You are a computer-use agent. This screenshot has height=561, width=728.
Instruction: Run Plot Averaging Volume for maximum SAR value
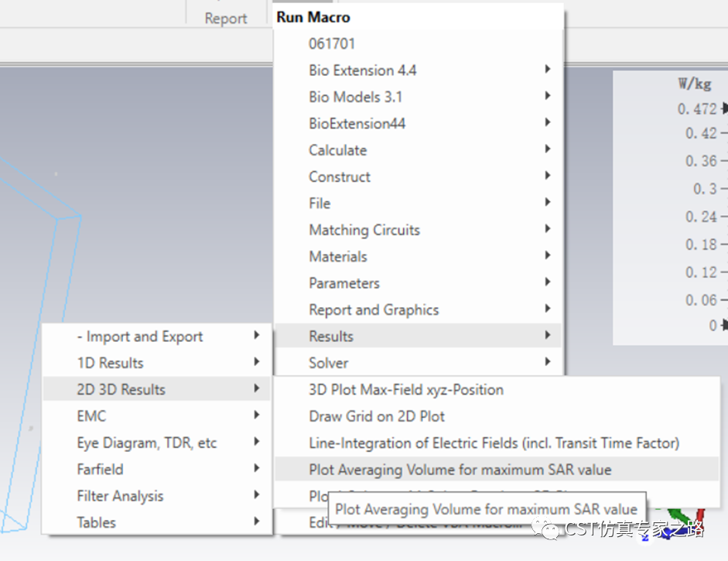click(x=497, y=469)
